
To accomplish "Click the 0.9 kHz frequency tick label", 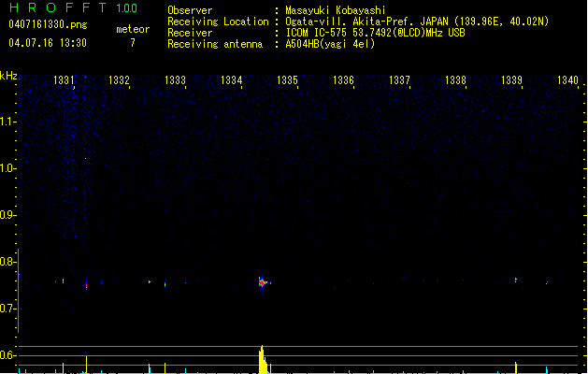I will click(x=7, y=215).
